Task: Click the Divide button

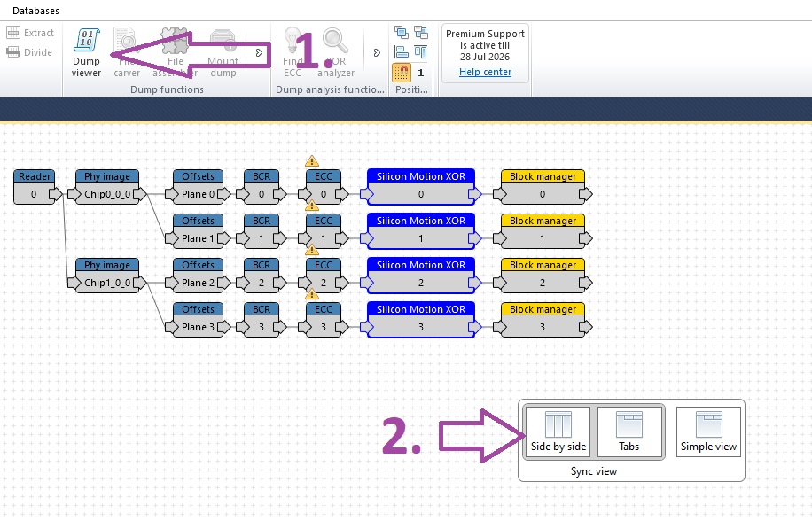Action: click(x=30, y=52)
